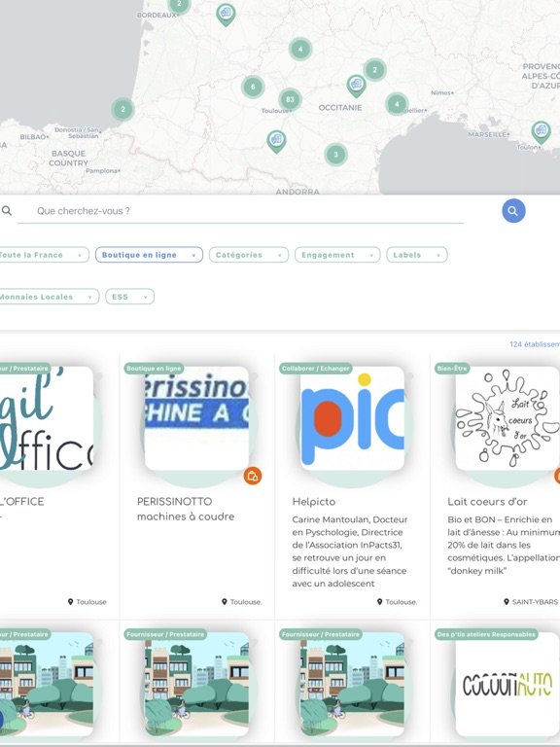The height and width of the screenshot is (747, 560).
Task: Open the Lait coeurs d'or card title
Action: click(487, 502)
